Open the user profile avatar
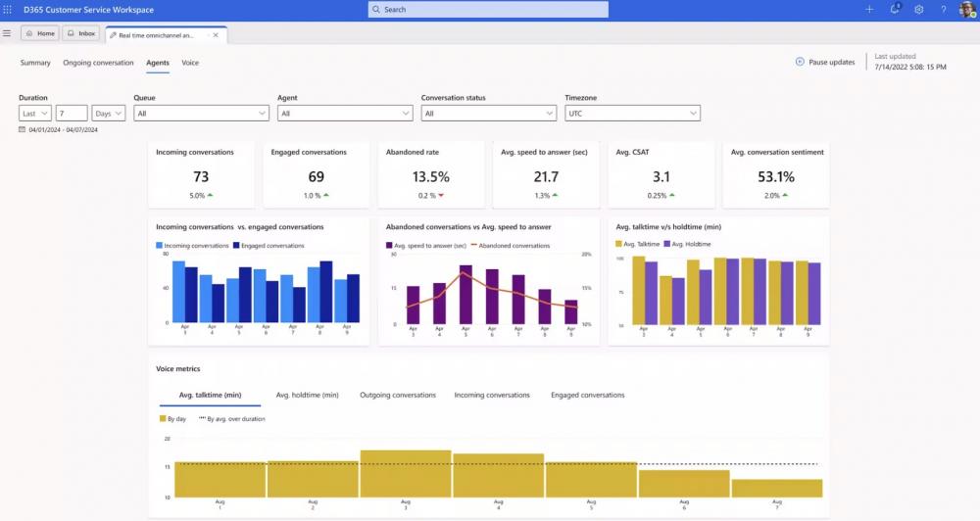 coord(967,9)
